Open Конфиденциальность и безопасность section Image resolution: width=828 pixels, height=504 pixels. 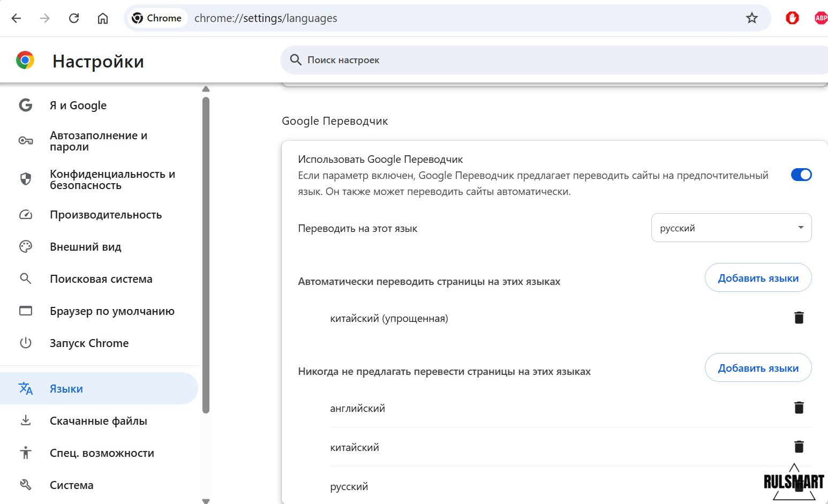(100, 179)
